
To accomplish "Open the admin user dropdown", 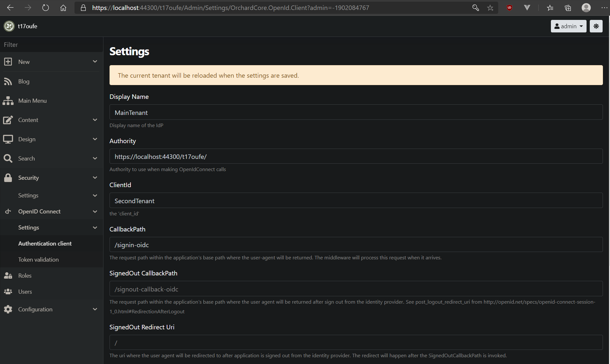I will point(568,26).
